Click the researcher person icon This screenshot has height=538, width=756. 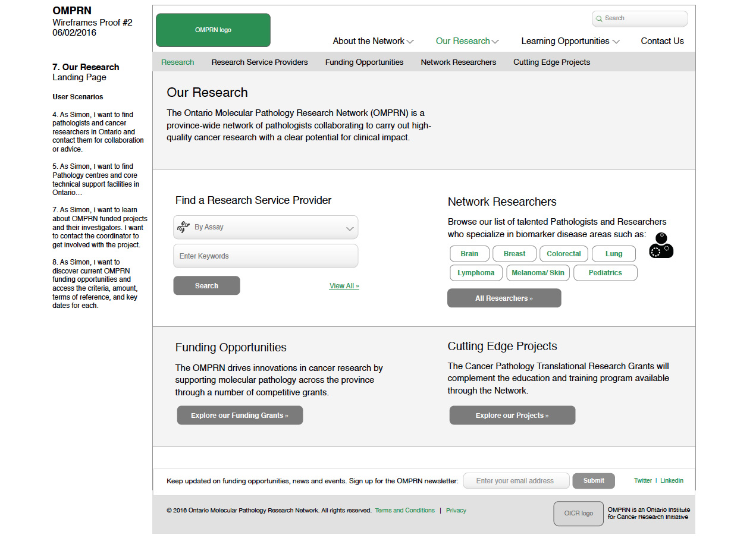pos(661,246)
